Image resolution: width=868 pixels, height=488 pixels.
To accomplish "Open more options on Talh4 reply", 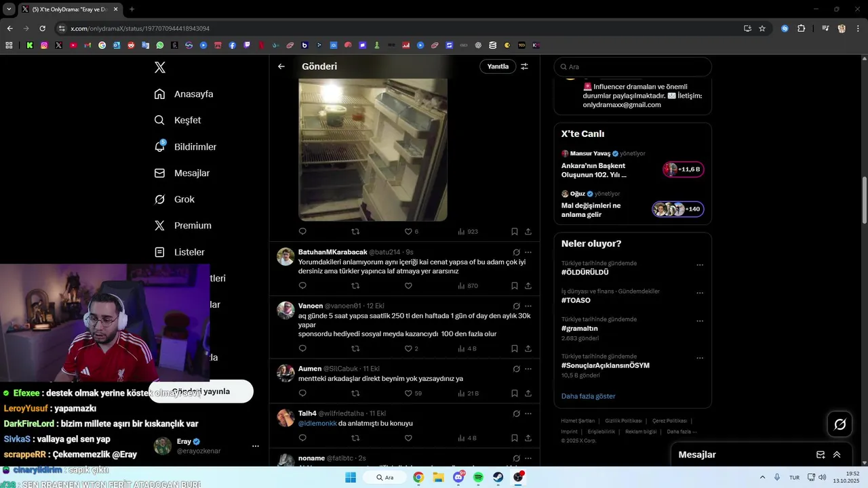I will (528, 413).
